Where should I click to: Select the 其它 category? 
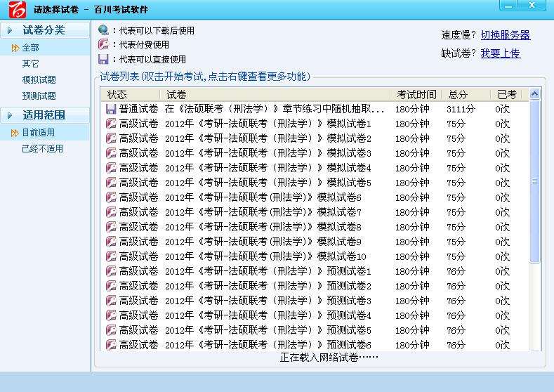tap(30, 64)
